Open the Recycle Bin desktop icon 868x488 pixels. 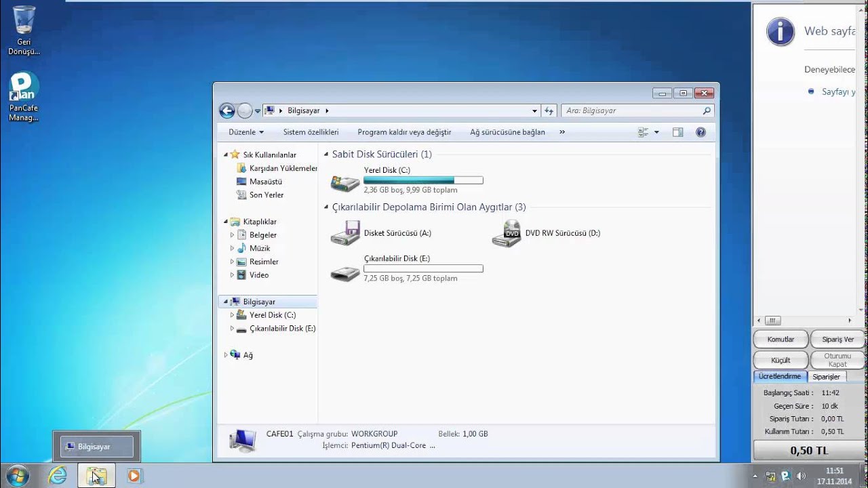click(24, 30)
